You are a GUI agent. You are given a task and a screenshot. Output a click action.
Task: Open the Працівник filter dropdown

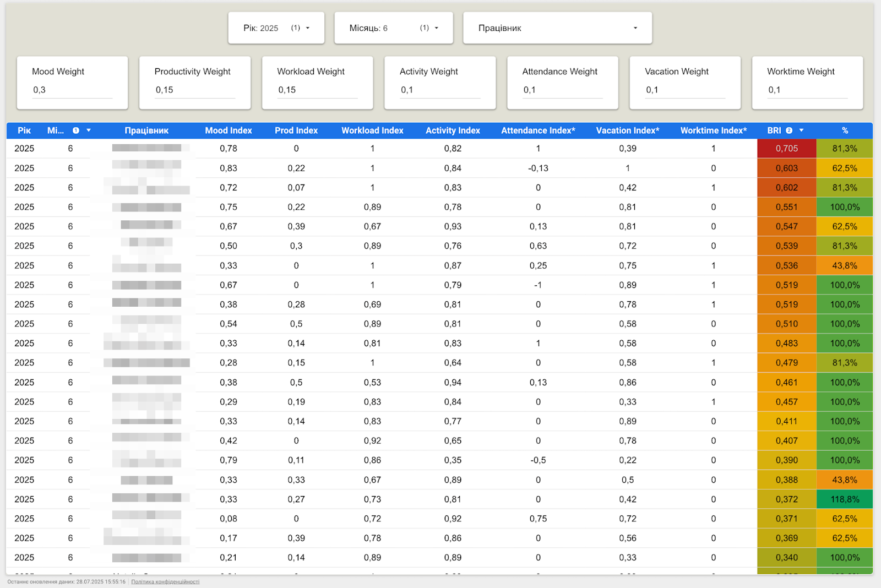557,28
